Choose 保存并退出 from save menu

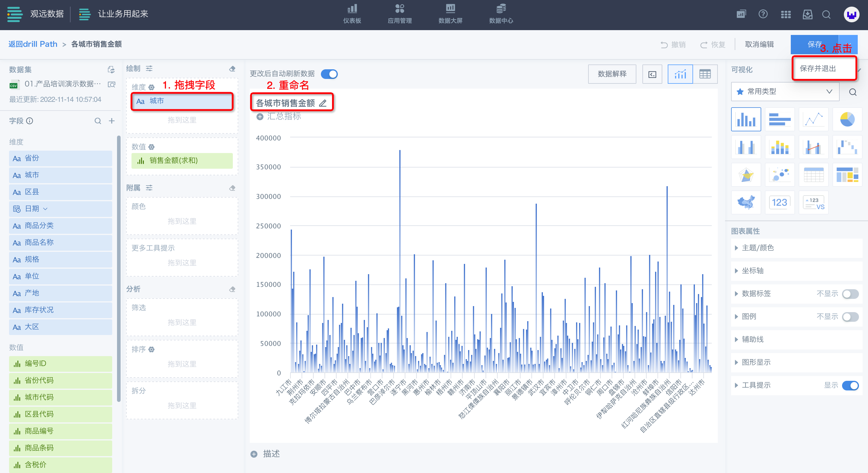pos(817,69)
